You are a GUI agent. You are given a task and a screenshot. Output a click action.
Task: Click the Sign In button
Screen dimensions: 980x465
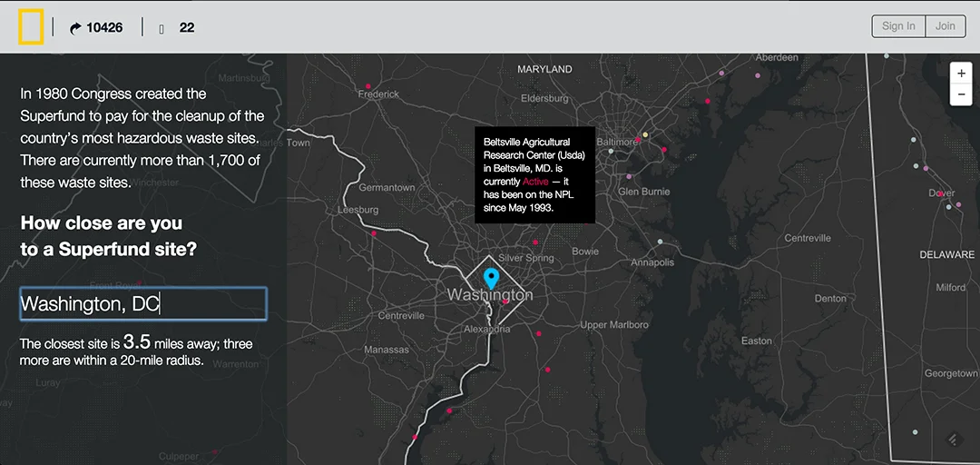click(x=898, y=26)
